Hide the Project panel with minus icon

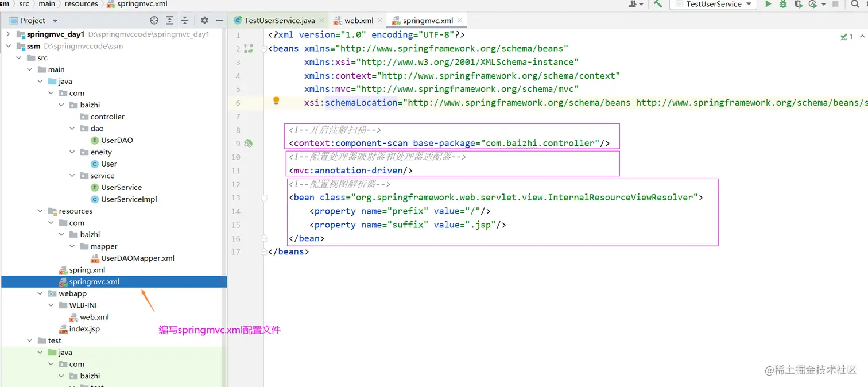click(x=219, y=20)
